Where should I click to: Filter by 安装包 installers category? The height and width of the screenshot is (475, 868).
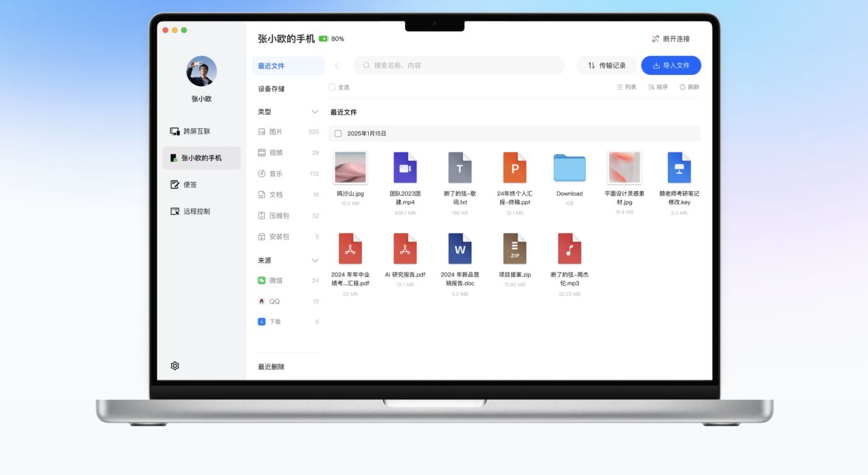pos(288,237)
